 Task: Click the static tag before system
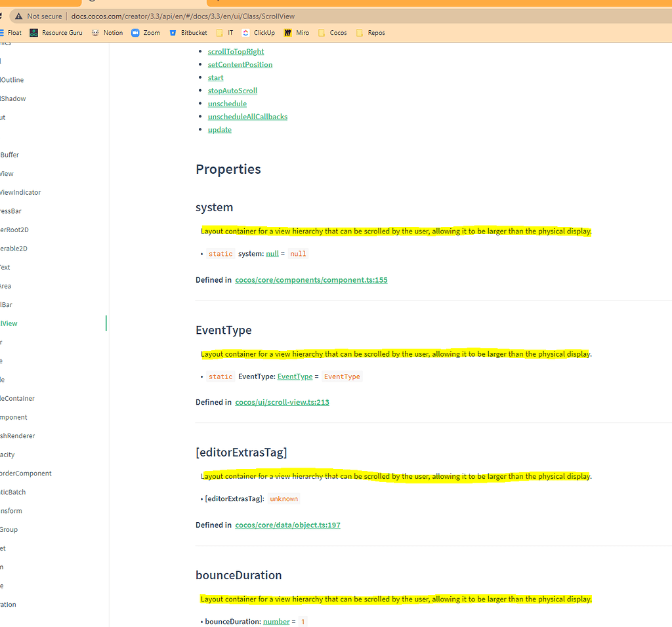[x=220, y=254]
